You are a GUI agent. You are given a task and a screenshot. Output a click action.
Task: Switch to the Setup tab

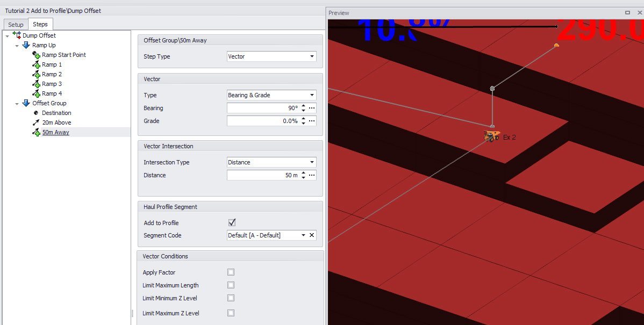click(x=16, y=25)
